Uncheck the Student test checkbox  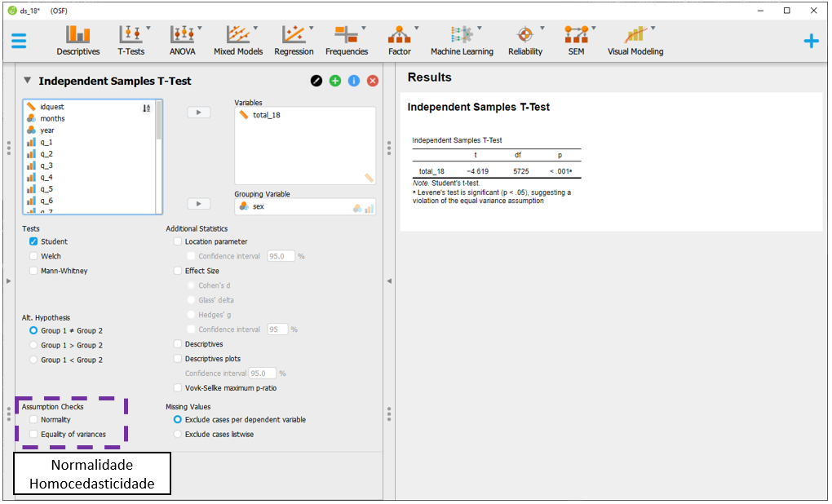tap(33, 241)
